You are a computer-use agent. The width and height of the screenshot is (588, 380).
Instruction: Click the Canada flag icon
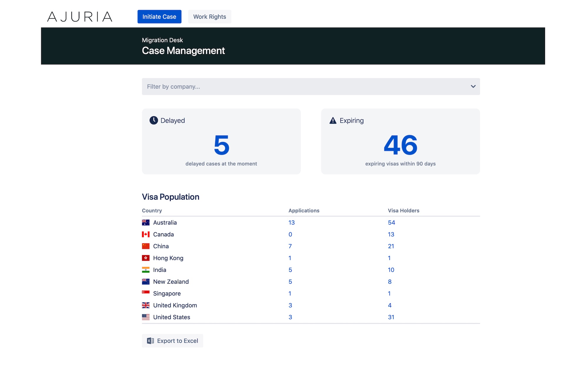(146, 234)
